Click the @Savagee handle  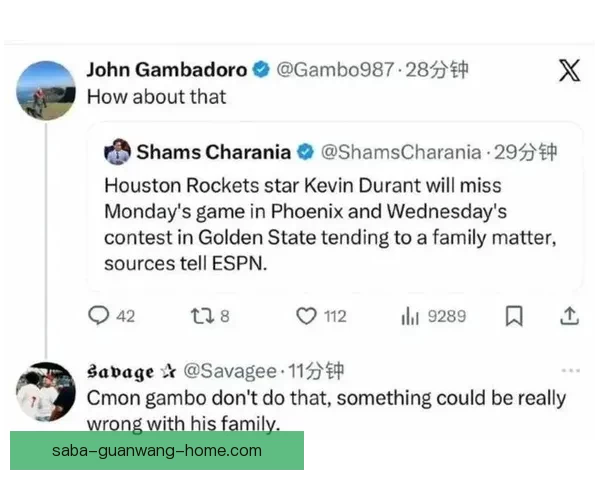(230, 371)
